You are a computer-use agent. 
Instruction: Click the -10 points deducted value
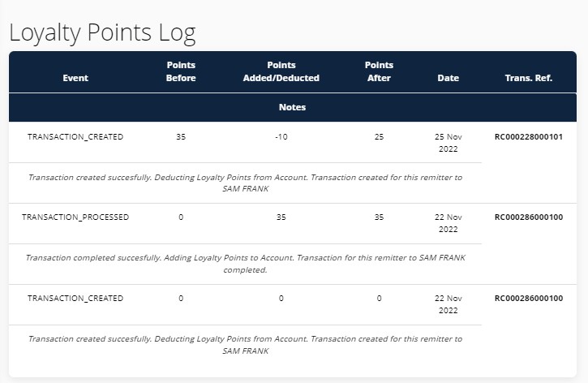coord(281,136)
